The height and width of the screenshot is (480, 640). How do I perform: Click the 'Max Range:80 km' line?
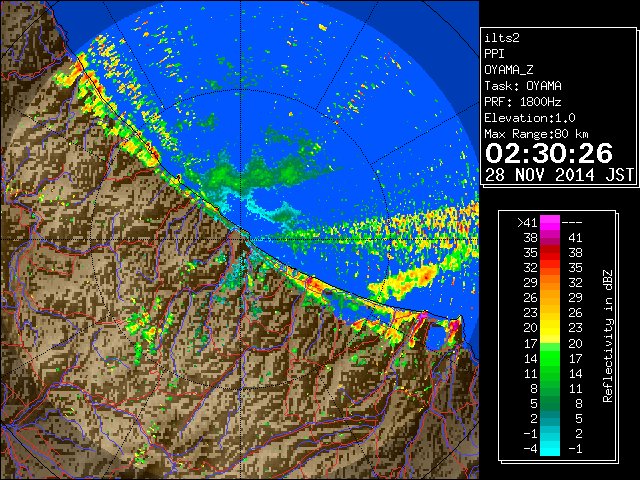click(536, 134)
